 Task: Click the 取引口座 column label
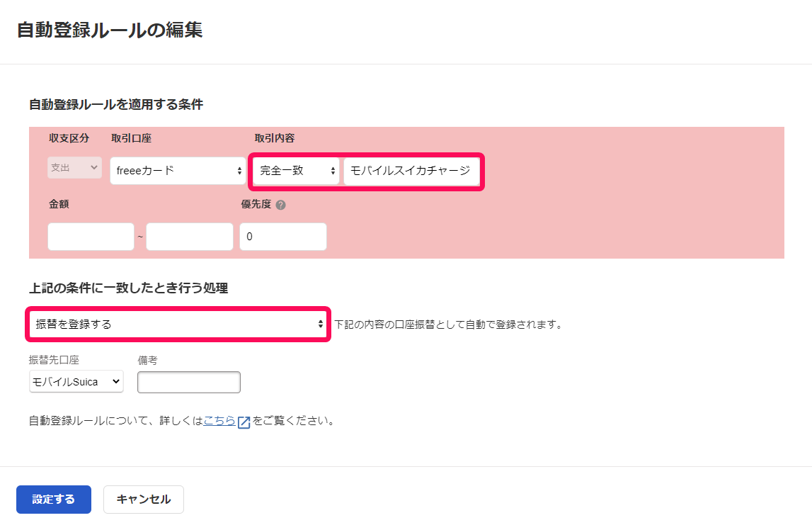point(131,138)
